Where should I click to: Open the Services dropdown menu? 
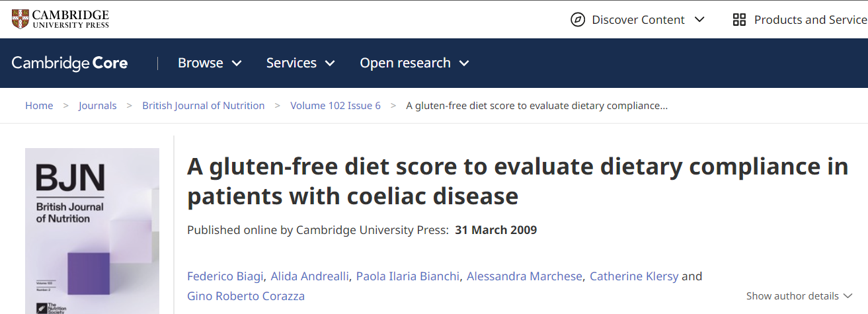pos(300,63)
